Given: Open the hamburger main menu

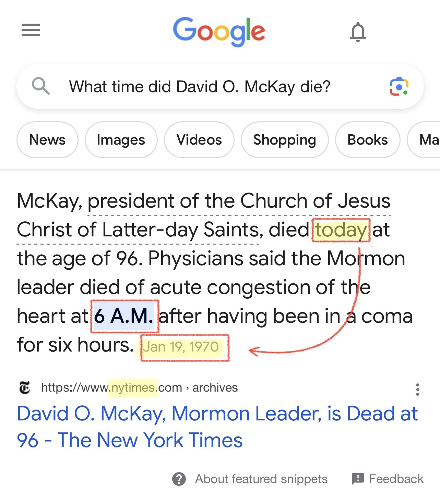Looking at the screenshot, I should (31, 30).
